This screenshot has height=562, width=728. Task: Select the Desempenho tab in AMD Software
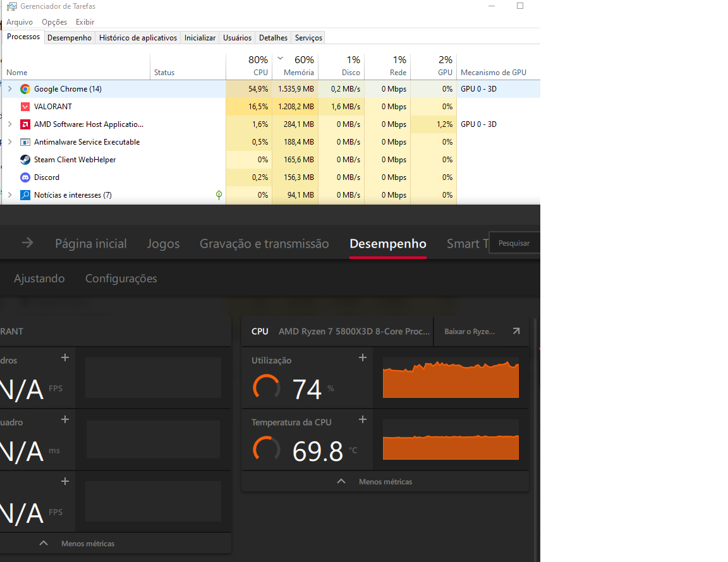387,243
